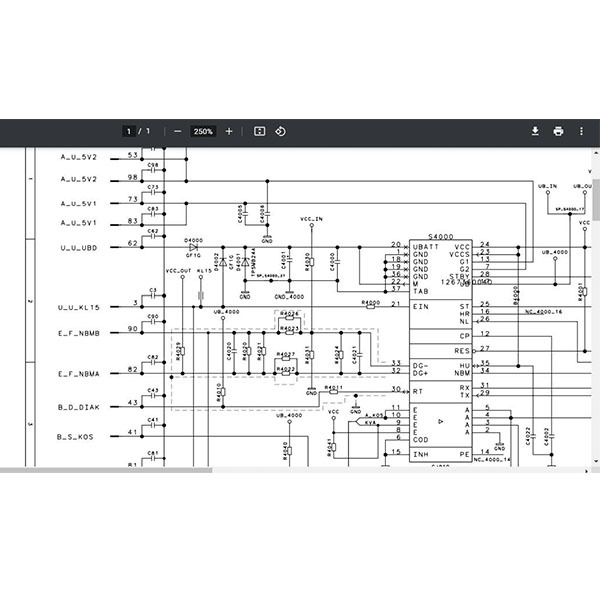Click the DG+ pin label
Viewport: 600px width, 600px height.
pyautogui.click(x=421, y=373)
